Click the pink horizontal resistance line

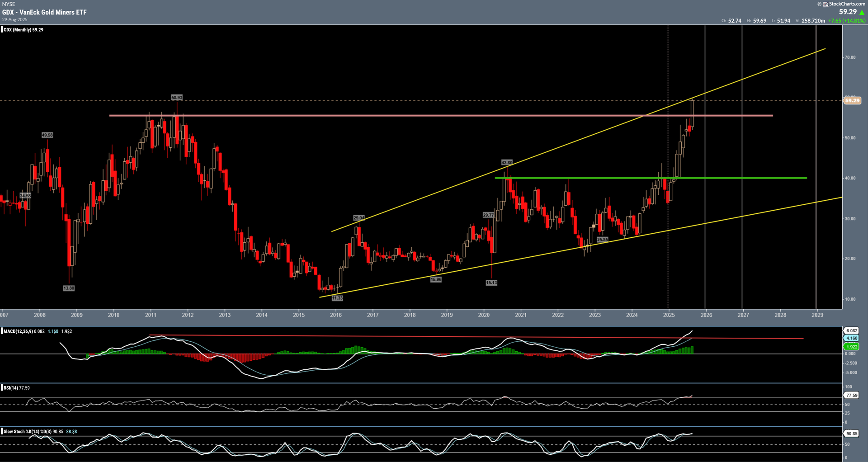point(441,116)
